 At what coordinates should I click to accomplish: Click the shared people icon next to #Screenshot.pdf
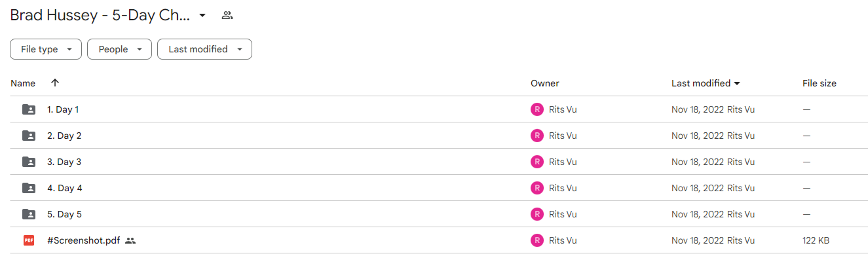tap(130, 240)
